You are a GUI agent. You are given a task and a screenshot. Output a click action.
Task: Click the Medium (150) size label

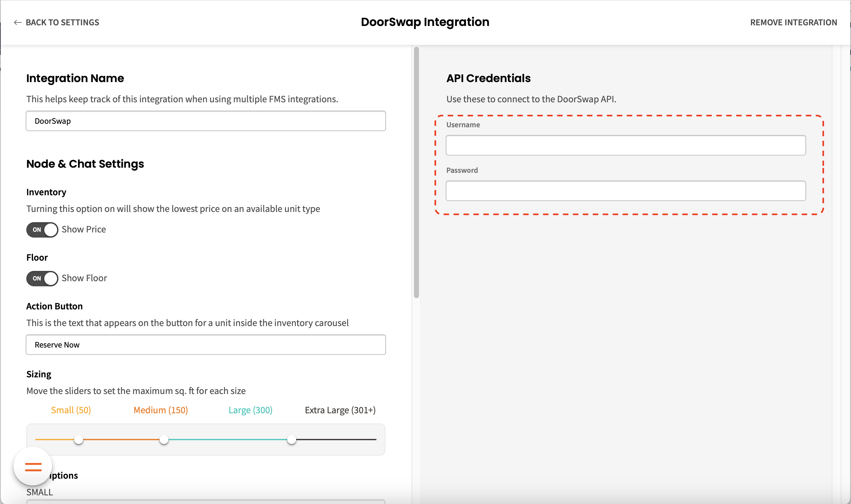click(160, 410)
